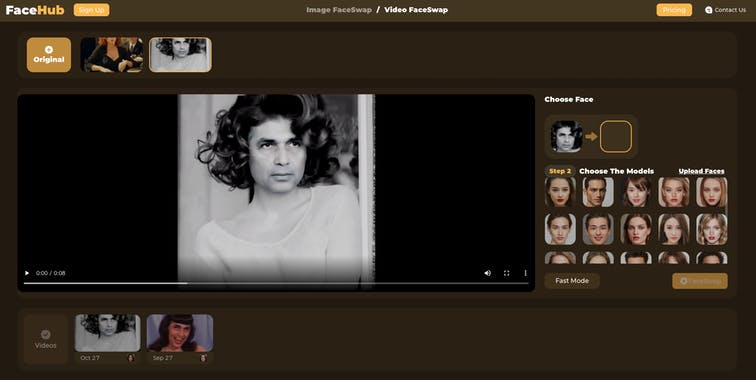Image resolution: width=756 pixels, height=380 pixels.
Task: Click the Sep 27 date label
Action: click(x=162, y=358)
